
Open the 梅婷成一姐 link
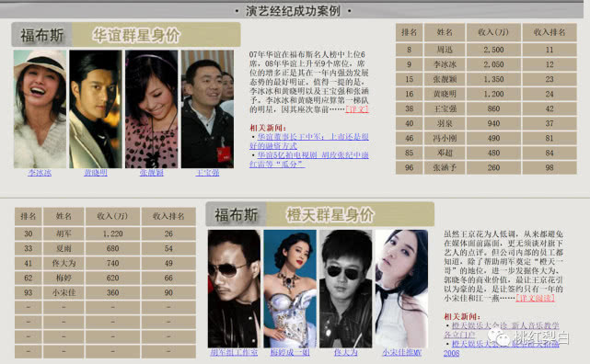point(290,352)
